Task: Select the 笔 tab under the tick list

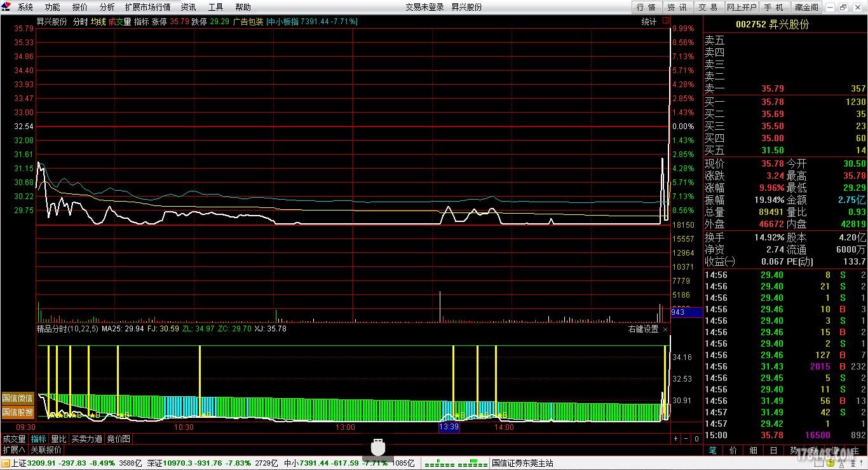Action: coord(713,450)
